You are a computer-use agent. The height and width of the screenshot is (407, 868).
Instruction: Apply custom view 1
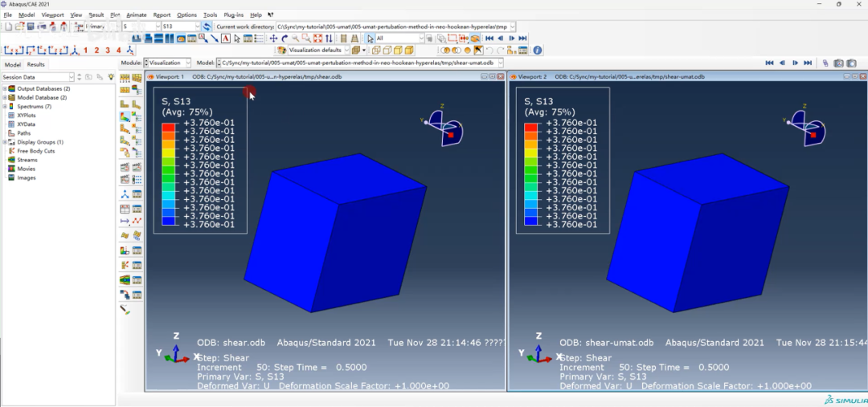tap(86, 51)
